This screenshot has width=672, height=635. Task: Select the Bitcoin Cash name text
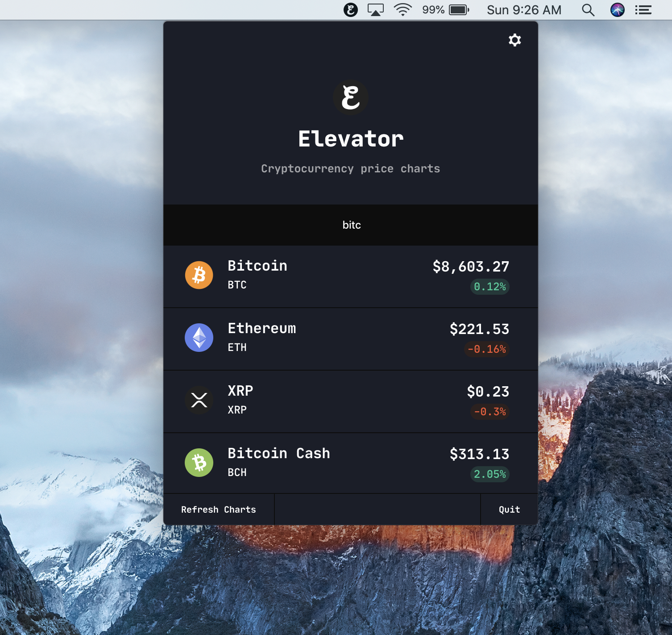tap(279, 453)
